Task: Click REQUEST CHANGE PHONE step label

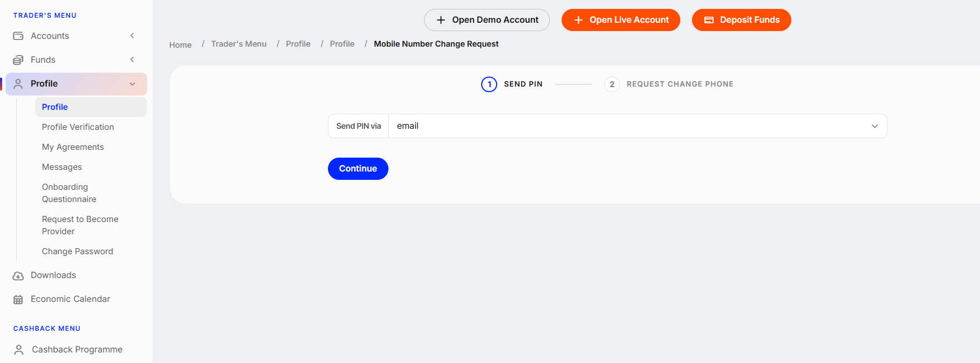Action: pos(680,84)
